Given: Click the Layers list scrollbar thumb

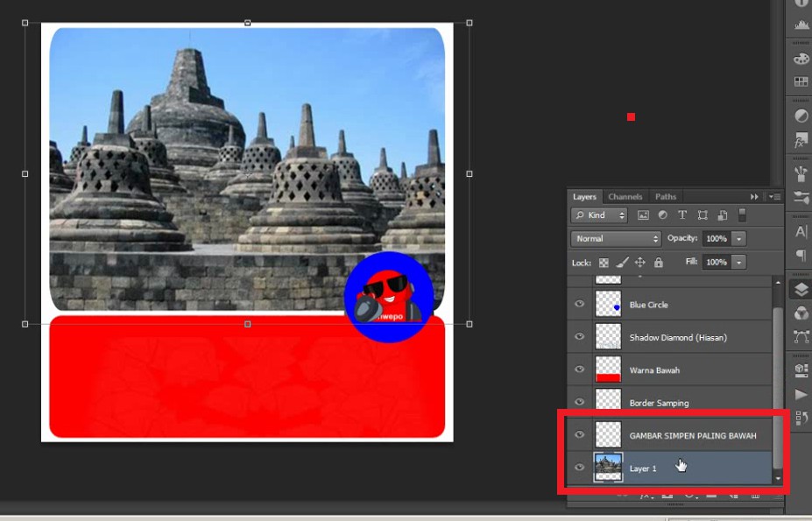Looking at the screenshot, I should (x=778, y=387).
